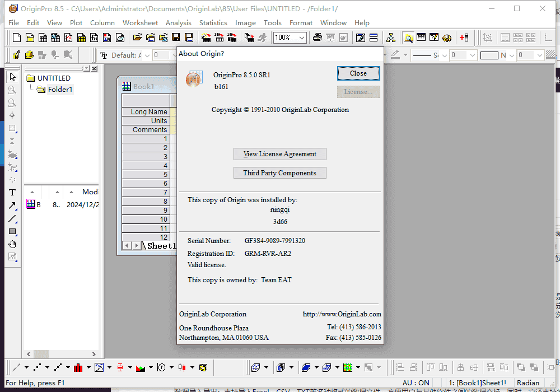
Task: Open the 100% zoom dropdown
Action: tap(302, 38)
